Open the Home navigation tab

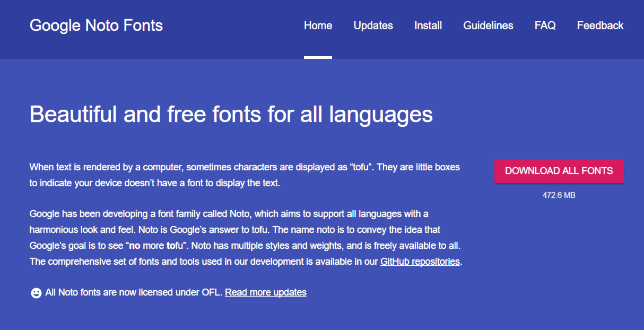[318, 25]
